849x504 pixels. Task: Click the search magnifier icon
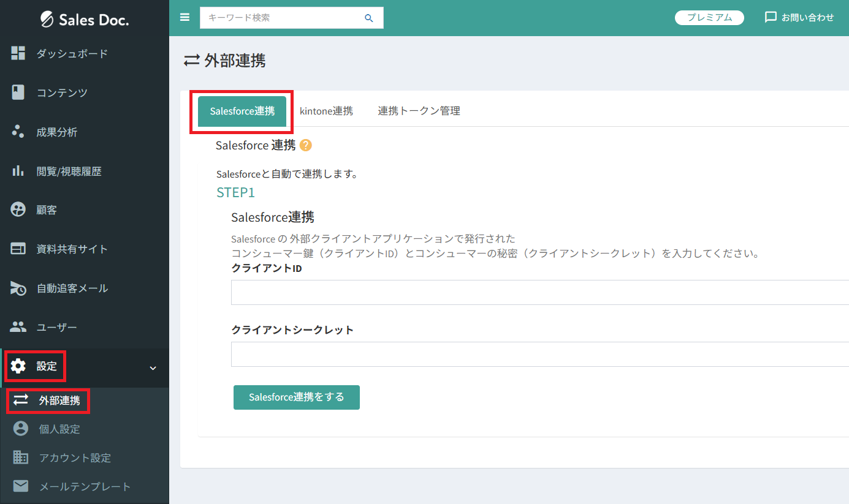pos(368,18)
